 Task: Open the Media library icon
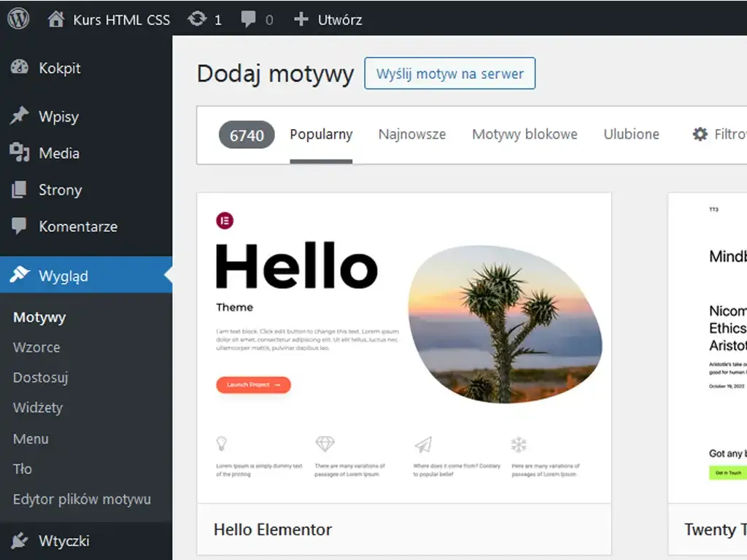coord(18,153)
